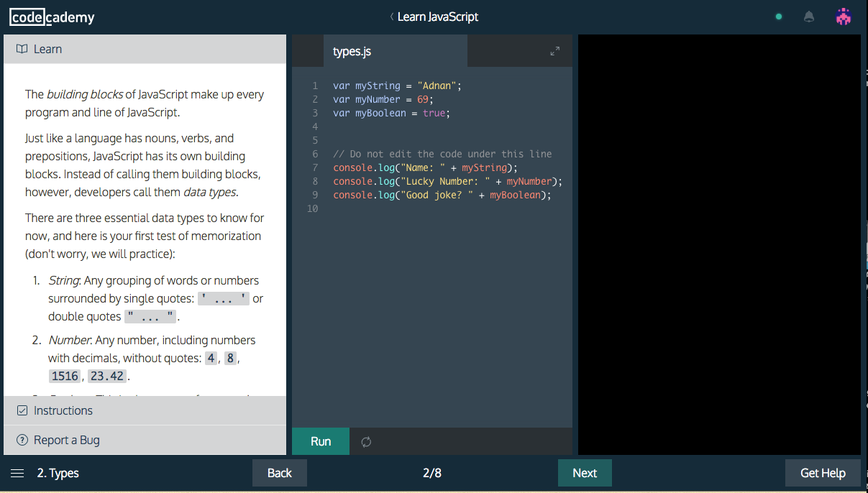Expand the Learn panel header

[x=145, y=49]
